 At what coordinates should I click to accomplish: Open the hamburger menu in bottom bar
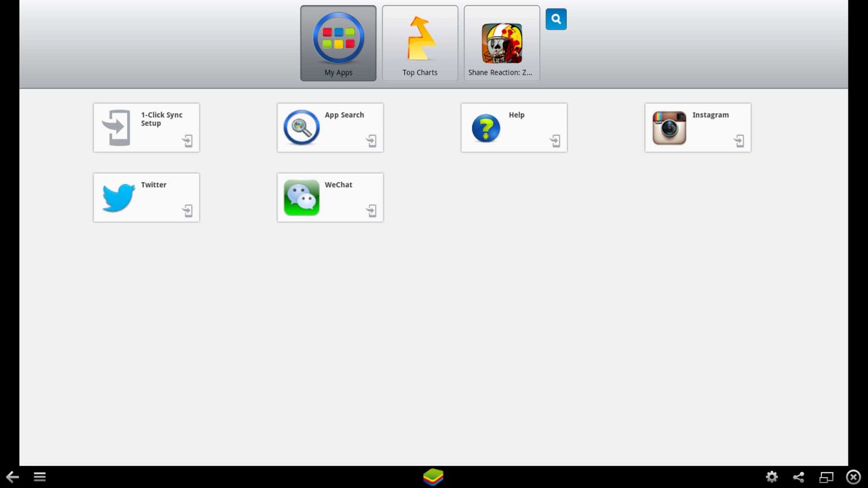[x=40, y=477]
